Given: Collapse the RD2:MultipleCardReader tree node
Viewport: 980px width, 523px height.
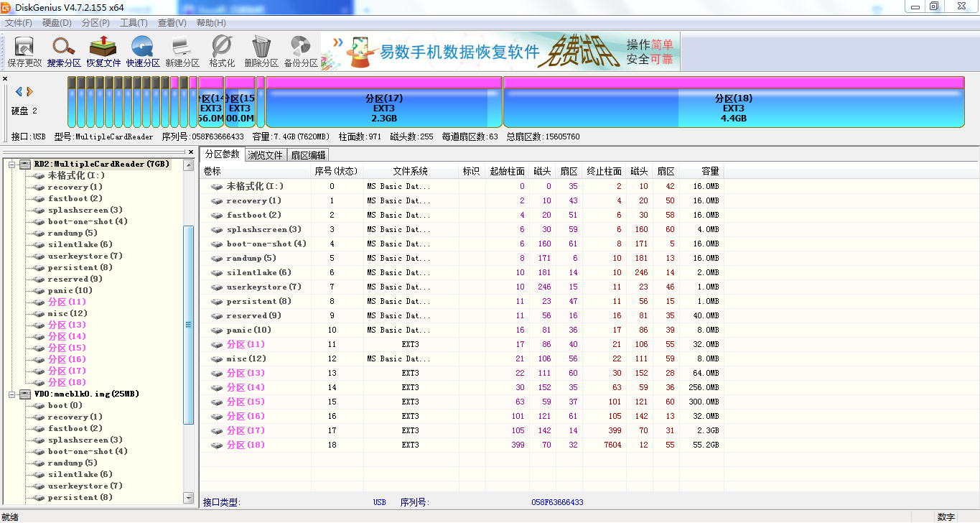Looking at the screenshot, I should coord(12,164).
